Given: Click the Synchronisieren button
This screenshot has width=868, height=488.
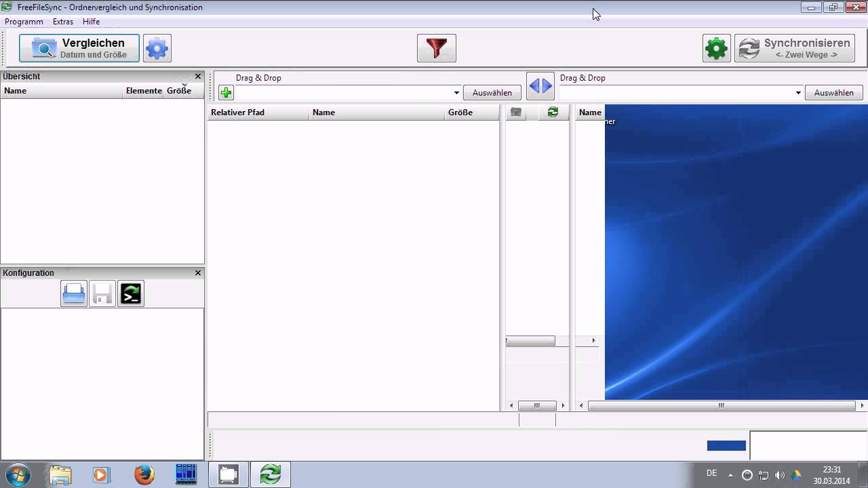Looking at the screenshot, I should 795,48.
